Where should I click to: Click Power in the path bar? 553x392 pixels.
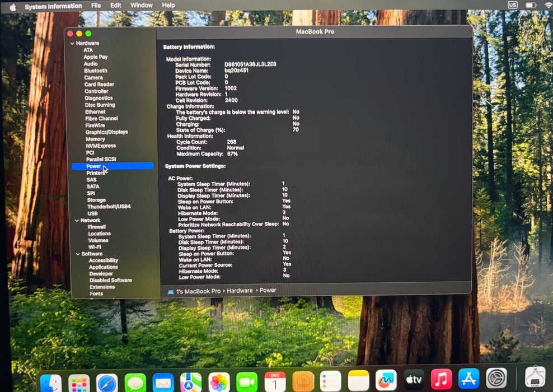coord(268,290)
